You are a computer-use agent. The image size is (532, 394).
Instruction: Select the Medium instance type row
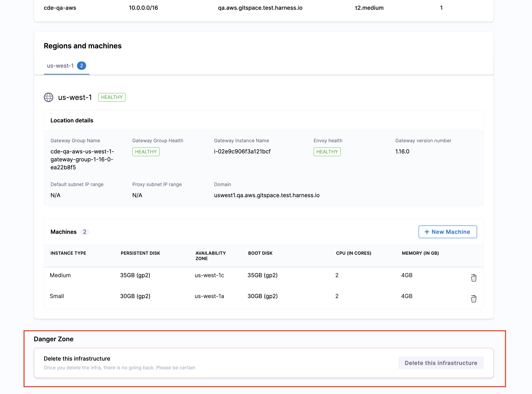[x=60, y=275]
